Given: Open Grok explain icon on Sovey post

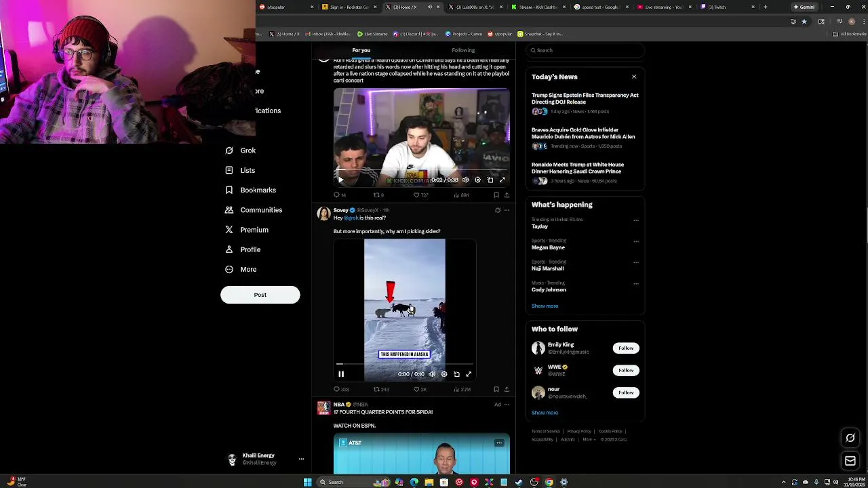Looking at the screenshot, I should [x=498, y=210].
